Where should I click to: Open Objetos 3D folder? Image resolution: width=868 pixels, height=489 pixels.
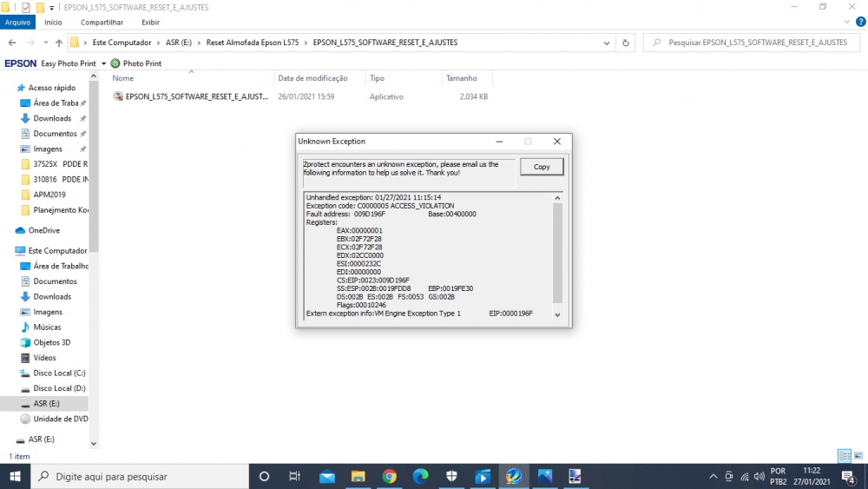coord(51,342)
